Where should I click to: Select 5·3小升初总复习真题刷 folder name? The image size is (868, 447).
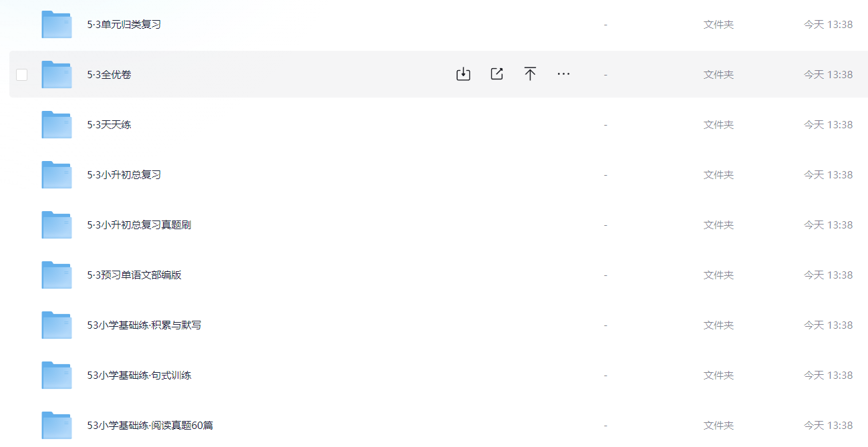[139, 225]
